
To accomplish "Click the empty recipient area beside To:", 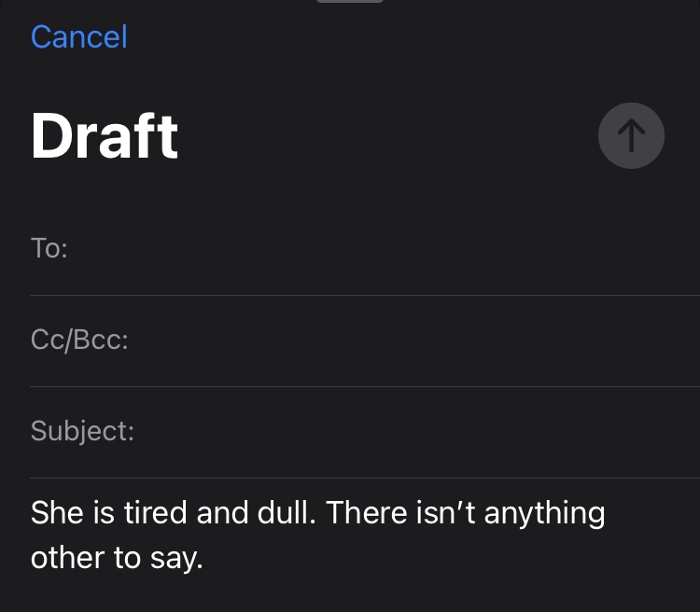I will click(373, 249).
